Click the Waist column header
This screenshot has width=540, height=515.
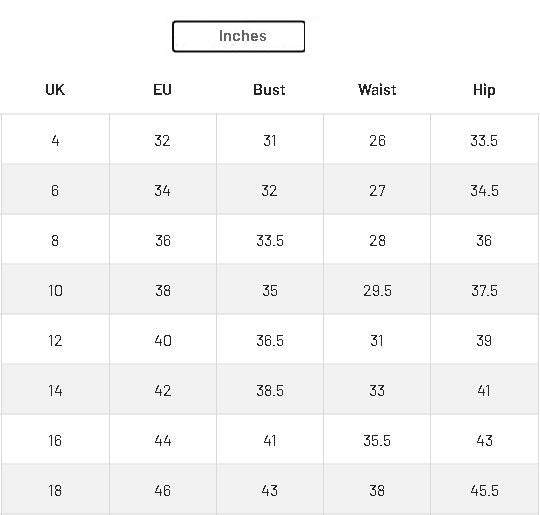tap(377, 90)
